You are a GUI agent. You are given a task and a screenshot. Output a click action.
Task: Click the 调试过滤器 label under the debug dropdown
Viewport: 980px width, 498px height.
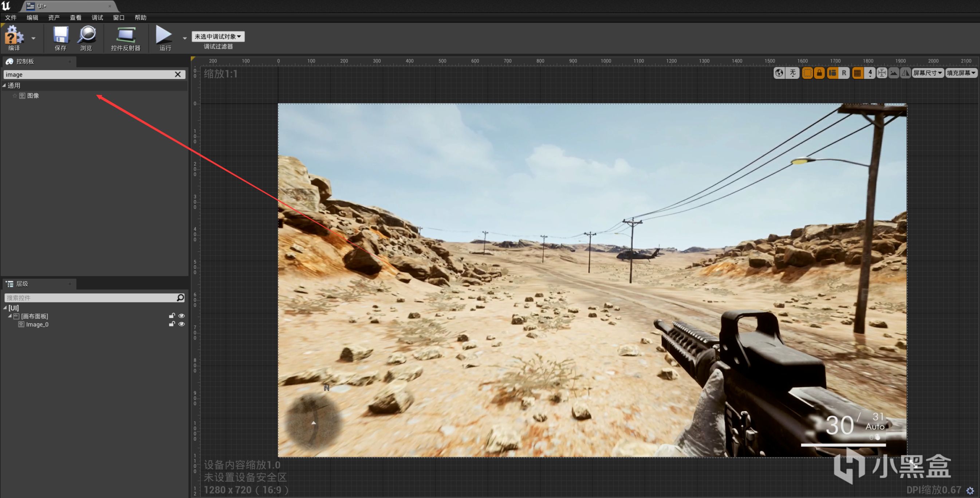pos(219,46)
